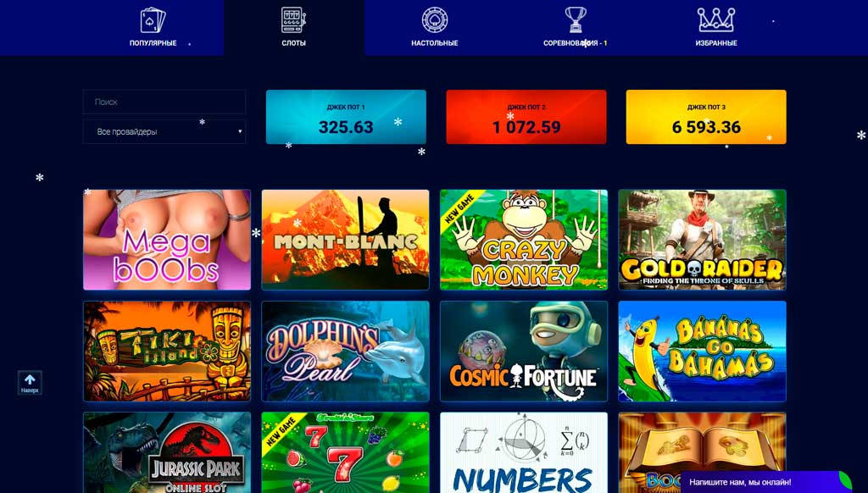
Task: Open the Tiki Island game tile
Action: coord(167,352)
